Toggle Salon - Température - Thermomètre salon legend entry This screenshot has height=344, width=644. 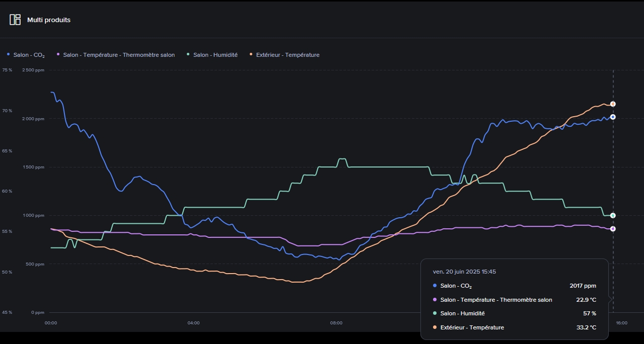coord(116,55)
